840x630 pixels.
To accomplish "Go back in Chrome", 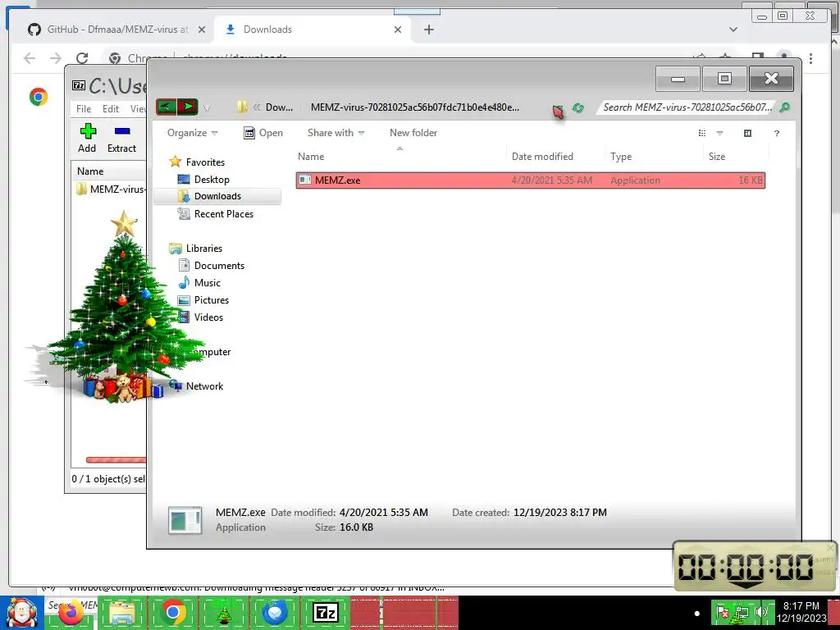I will [x=30, y=58].
